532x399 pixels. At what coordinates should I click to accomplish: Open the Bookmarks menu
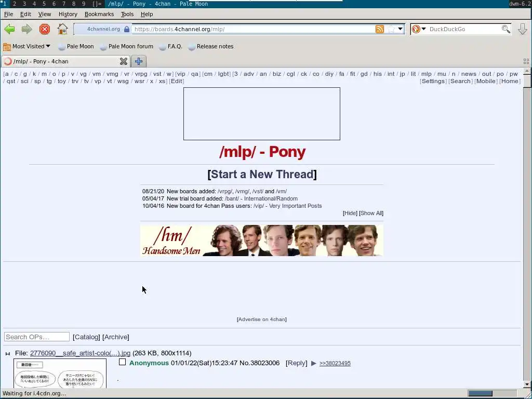tap(99, 14)
